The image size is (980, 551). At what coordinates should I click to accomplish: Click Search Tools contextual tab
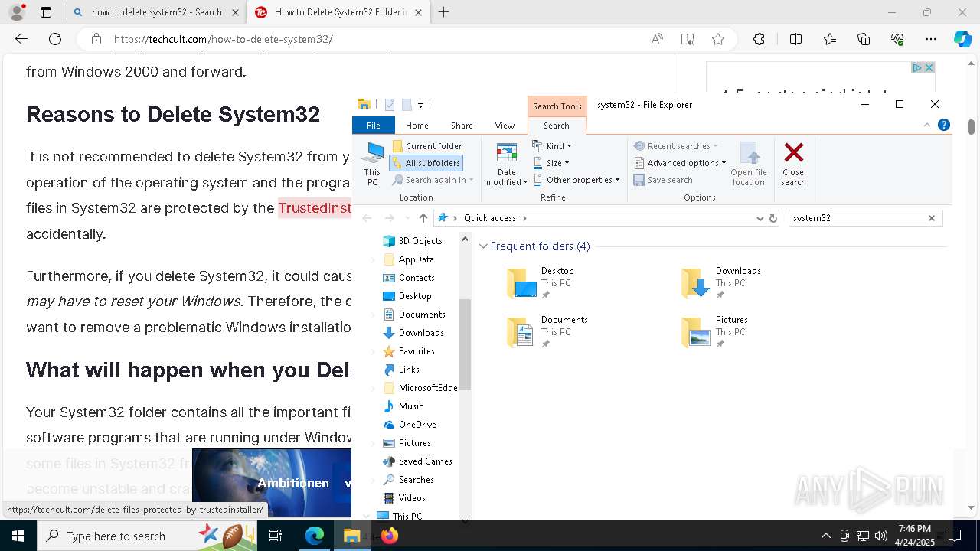tap(557, 106)
